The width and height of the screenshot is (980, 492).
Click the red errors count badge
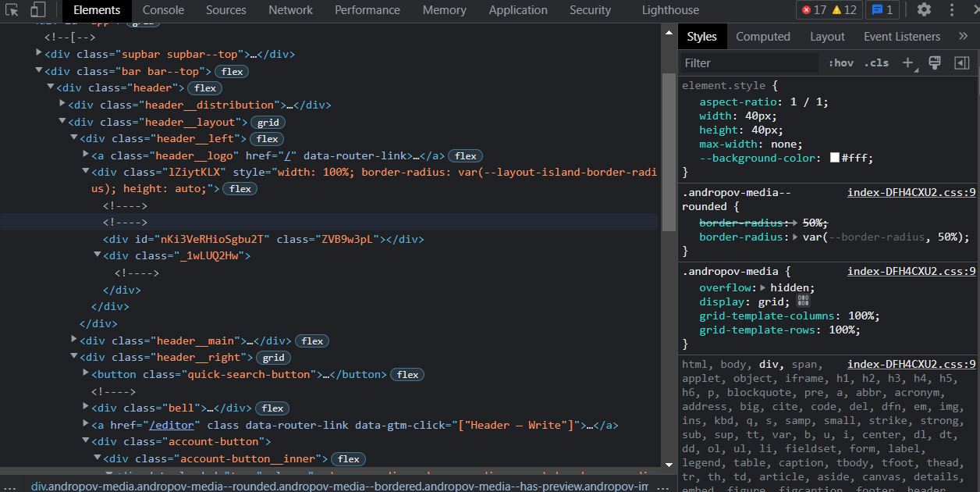[x=815, y=10]
